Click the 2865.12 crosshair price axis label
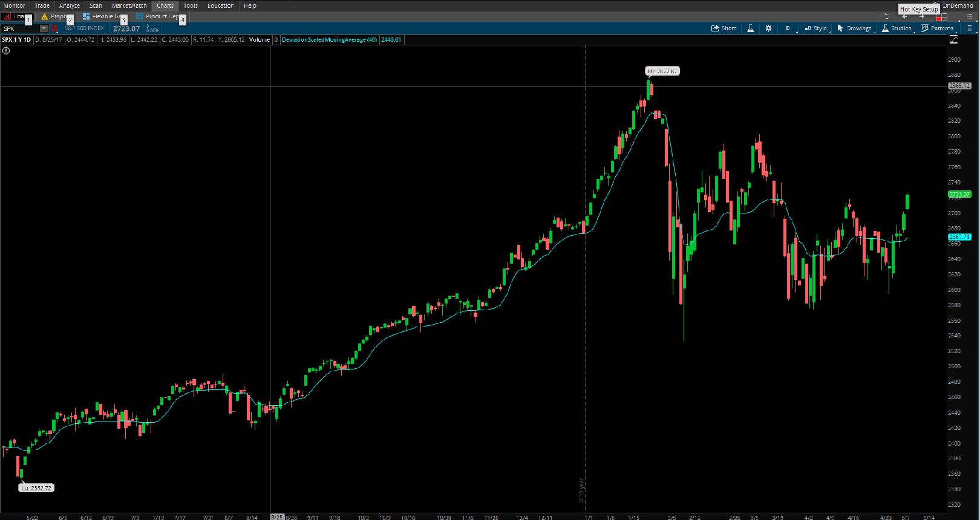The width and height of the screenshot is (980, 520). (x=959, y=86)
